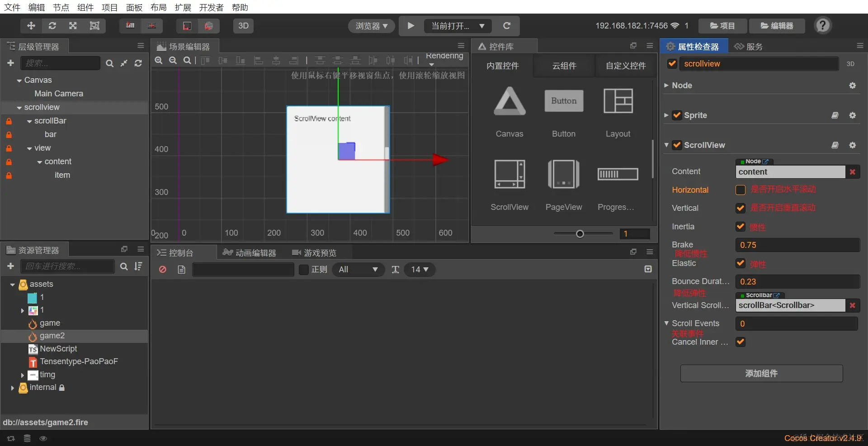Open the 编辑器 folder button
Viewport: 868px width, 446px height.
click(777, 26)
